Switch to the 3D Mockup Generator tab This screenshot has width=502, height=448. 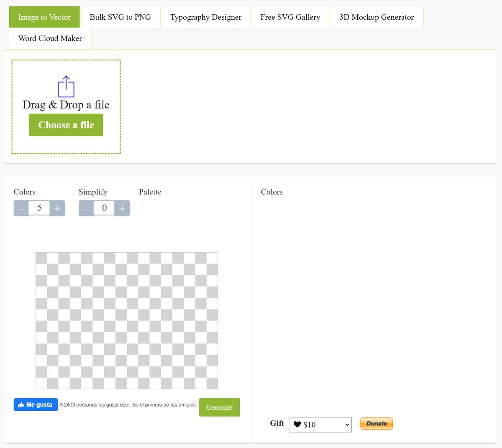pyautogui.click(x=376, y=17)
